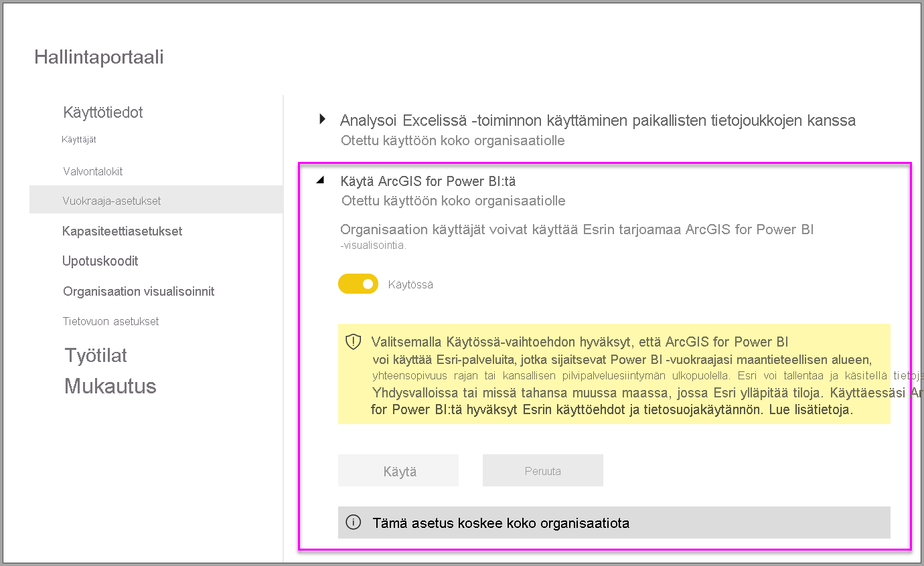Open Organisaation visualisoinnit
Viewport: 924px width, 566px height.
139,292
